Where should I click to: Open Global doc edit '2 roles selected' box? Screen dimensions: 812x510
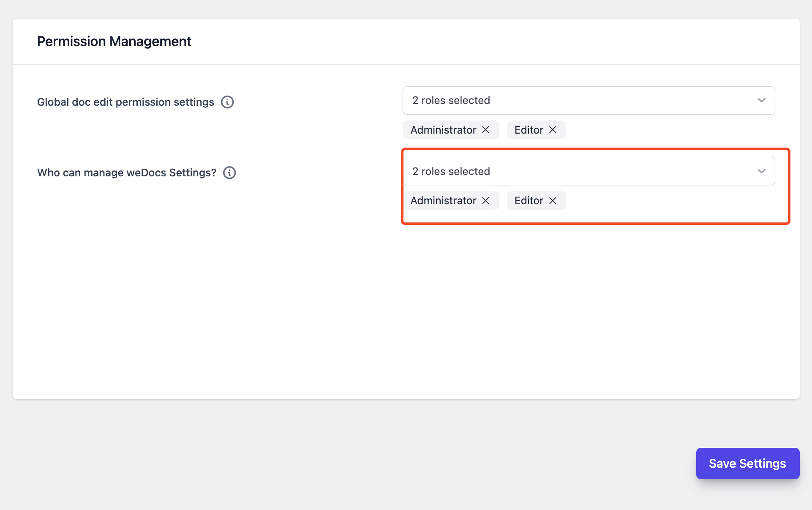(x=589, y=100)
